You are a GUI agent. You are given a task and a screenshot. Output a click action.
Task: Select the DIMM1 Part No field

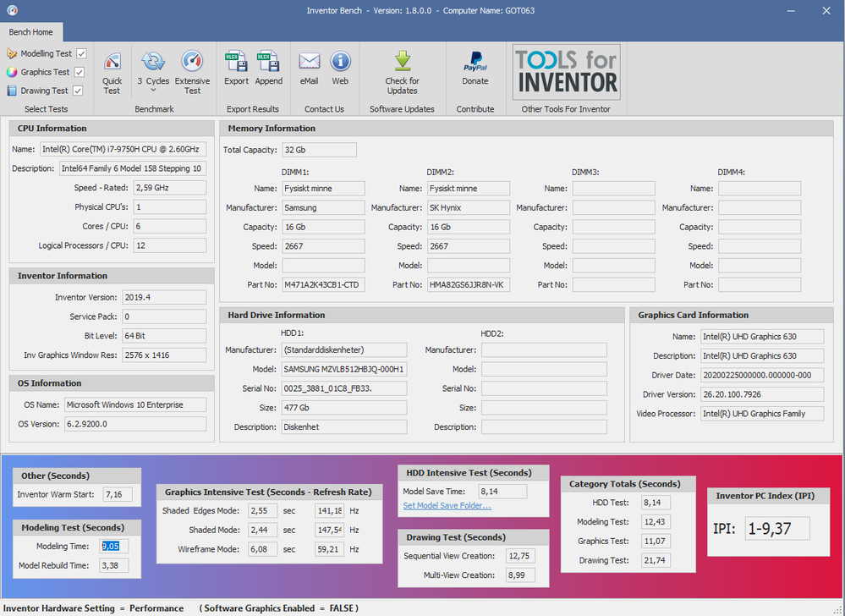click(x=323, y=284)
